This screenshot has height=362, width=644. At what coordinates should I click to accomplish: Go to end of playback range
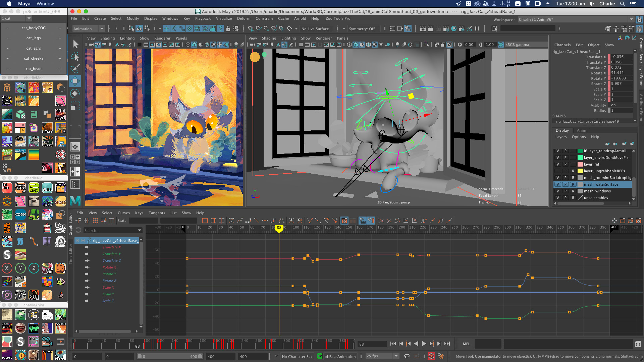click(447, 344)
